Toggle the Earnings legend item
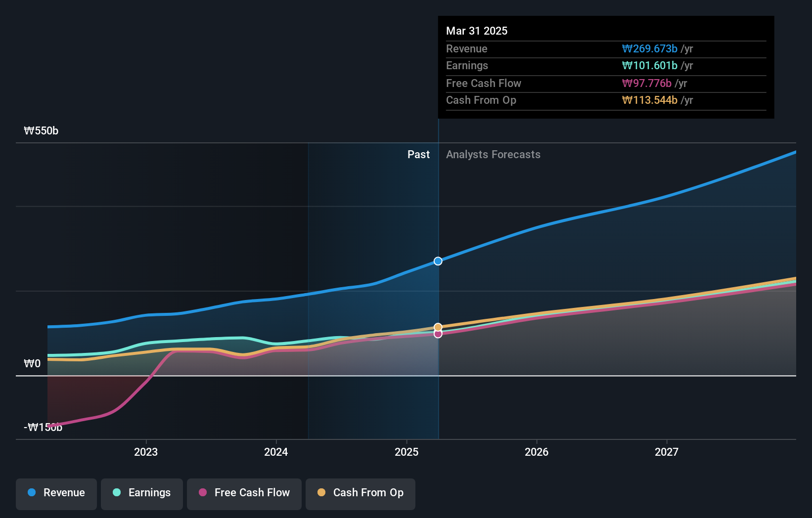 (142, 493)
